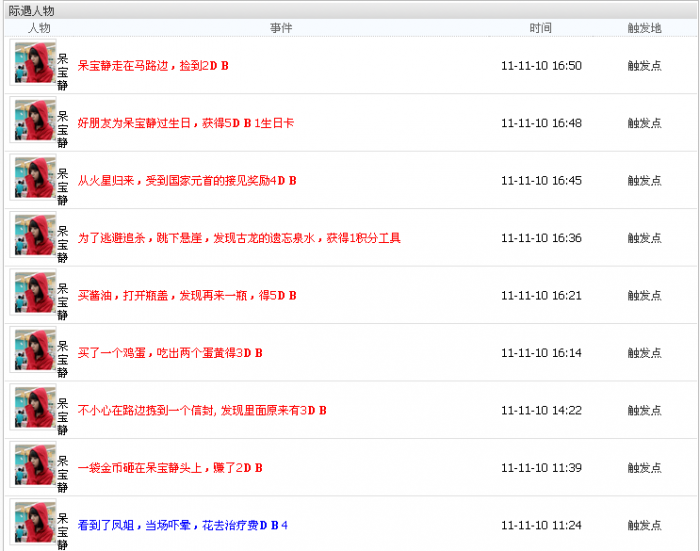
Task: Select time 11-11-10 16:50
Action: pos(541,66)
